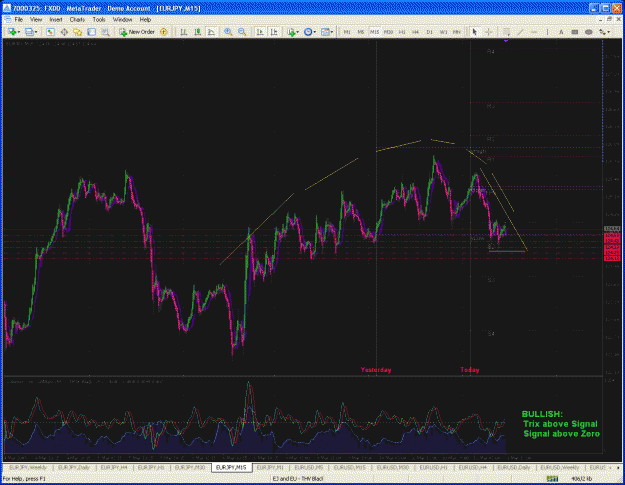This screenshot has height=485, width=625.
Task: Select the M5 timeframe button
Action: pos(361,32)
